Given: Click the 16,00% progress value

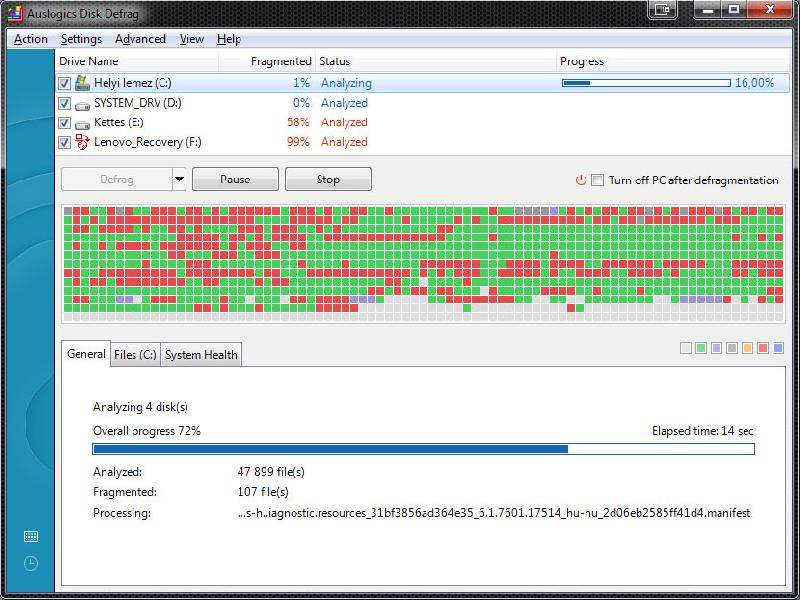Looking at the screenshot, I should click(x=755, y=83).
